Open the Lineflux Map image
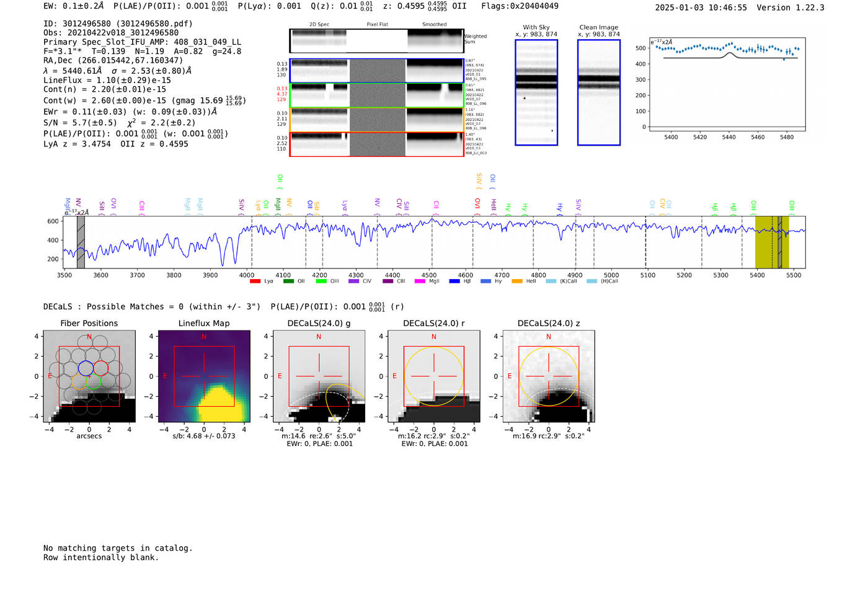The width and height of the screenshot is (868, 591). (204, 376)
